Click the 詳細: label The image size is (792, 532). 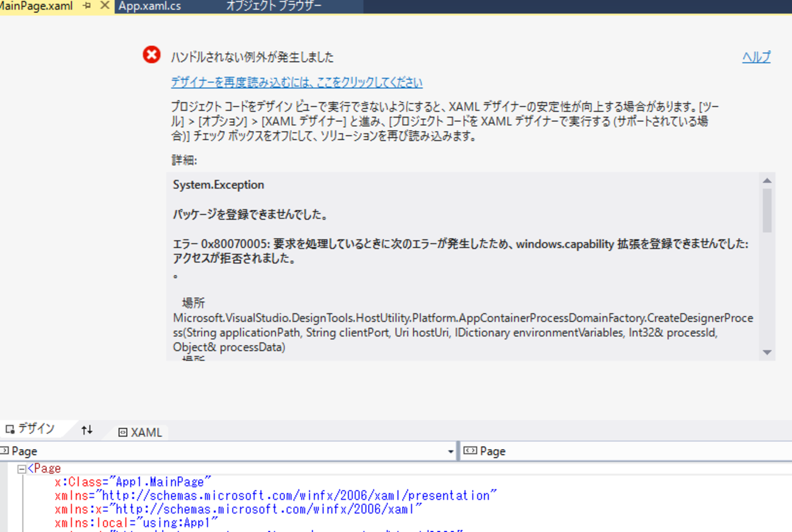pyautogui.click(x=184, y=161)
